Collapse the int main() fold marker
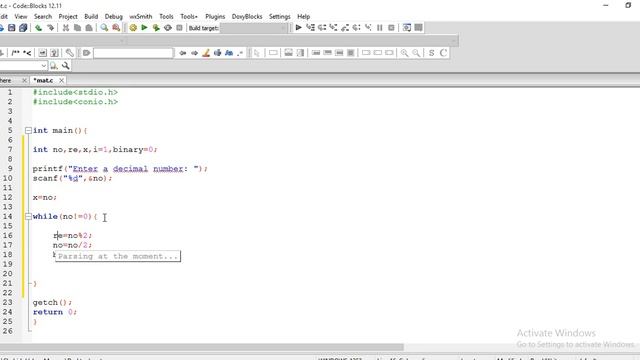Screen dimensions: 640x360 click(28, 131)
